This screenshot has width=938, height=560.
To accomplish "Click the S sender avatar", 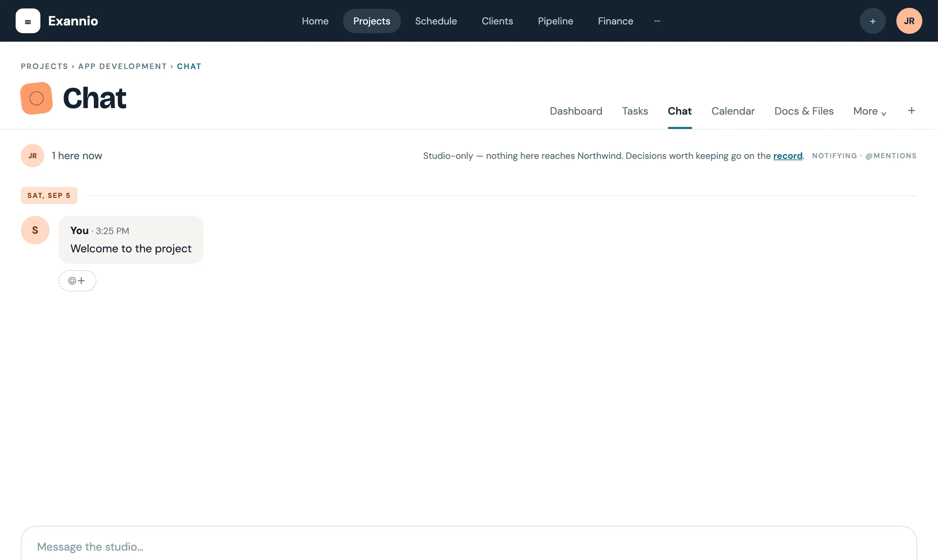I will 35,230.
